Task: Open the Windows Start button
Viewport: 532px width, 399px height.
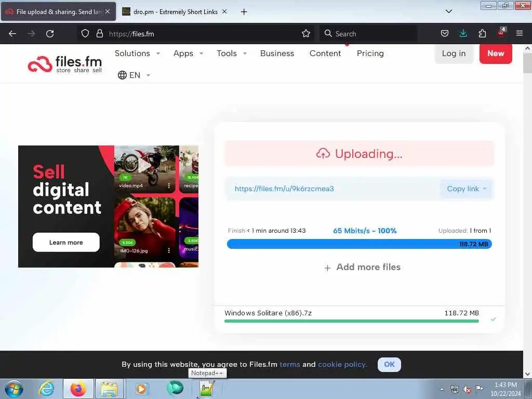Action: [x=14, y=389]
